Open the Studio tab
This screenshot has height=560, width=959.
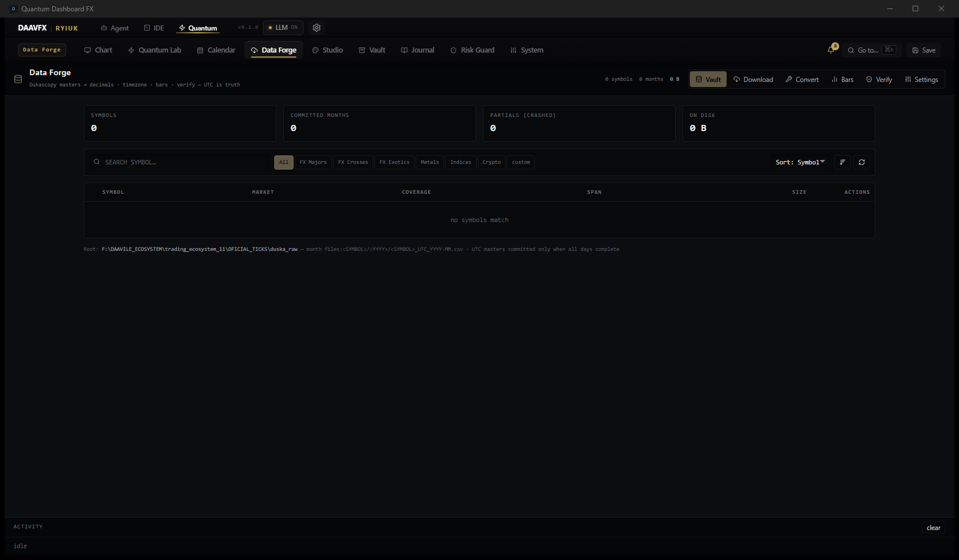pos(328,50)
